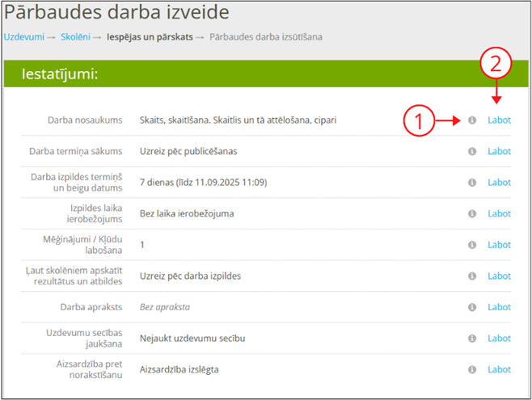Click Labot in Darba apraksts row
Viewport: 532px width, 400px height.
(499, 308)
